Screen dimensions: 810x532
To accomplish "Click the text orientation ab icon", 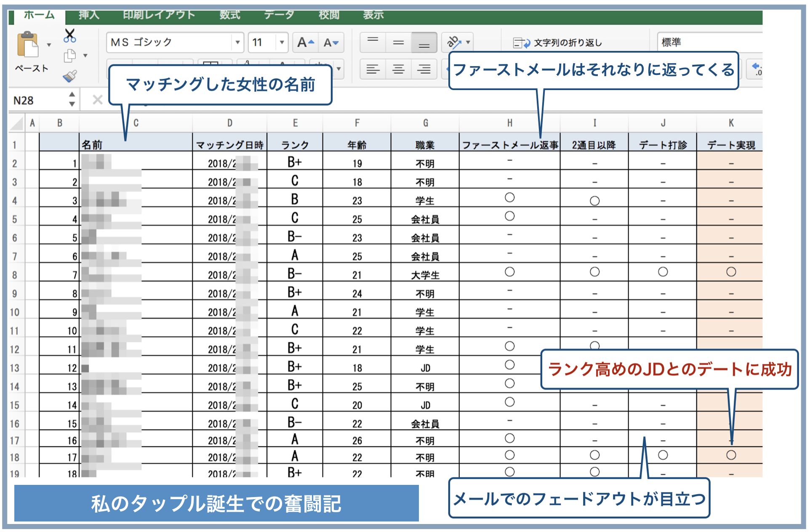I will coord(454,42).
